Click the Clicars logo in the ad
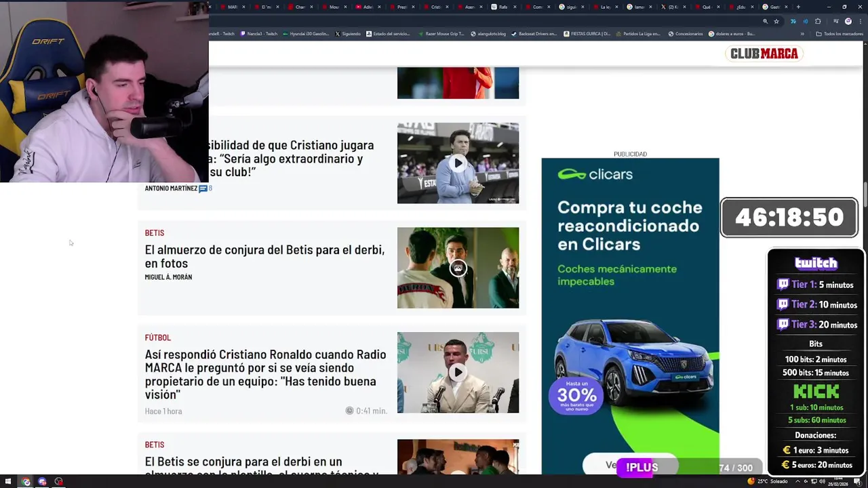 pos(595,174)
